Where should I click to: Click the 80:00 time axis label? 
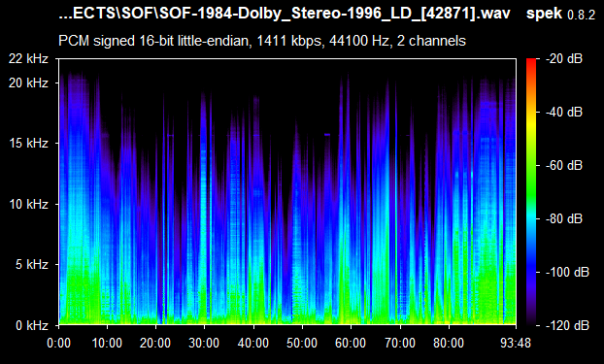tap(449, 343)
